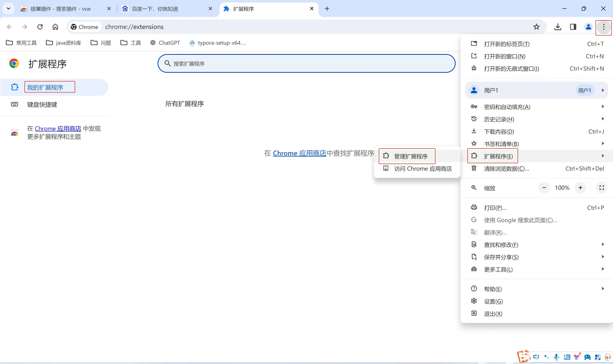This screenshot has width=613, height=364.
Task: Select 打开新的无痕式窗口(I) menu item
Action: 537,69
